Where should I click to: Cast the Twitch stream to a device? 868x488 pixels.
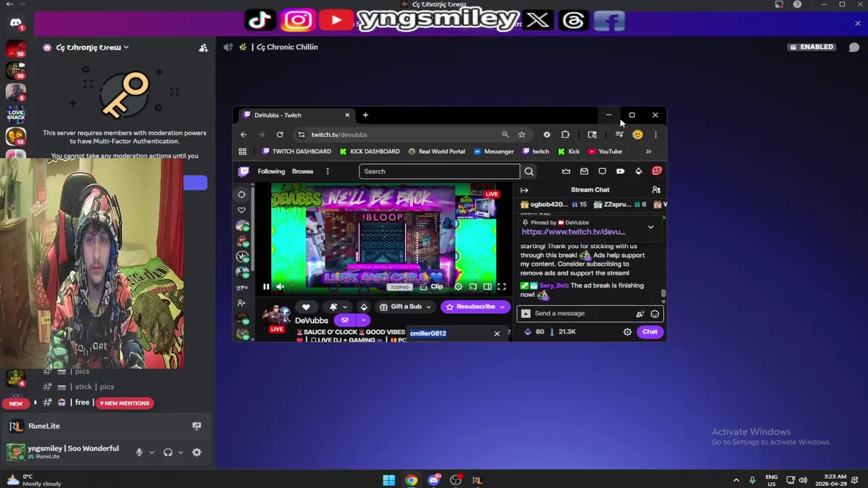(473, 287)
